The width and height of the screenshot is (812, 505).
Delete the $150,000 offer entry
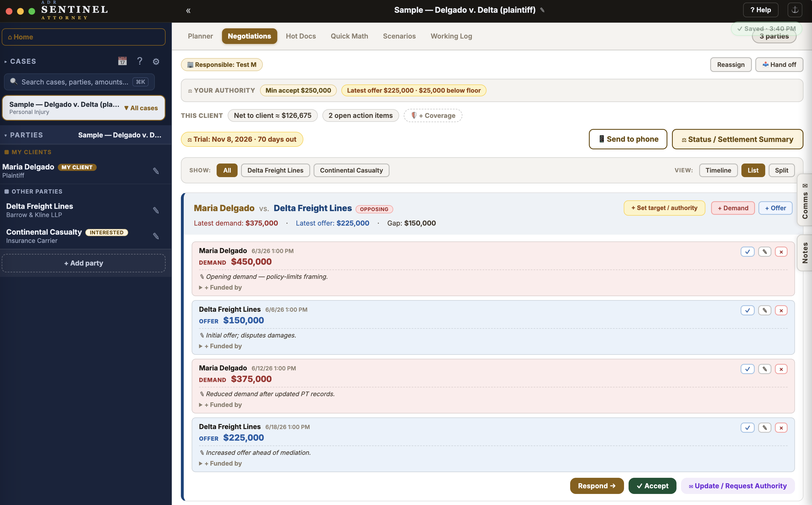pyautogui.click(x=781, y=310)
